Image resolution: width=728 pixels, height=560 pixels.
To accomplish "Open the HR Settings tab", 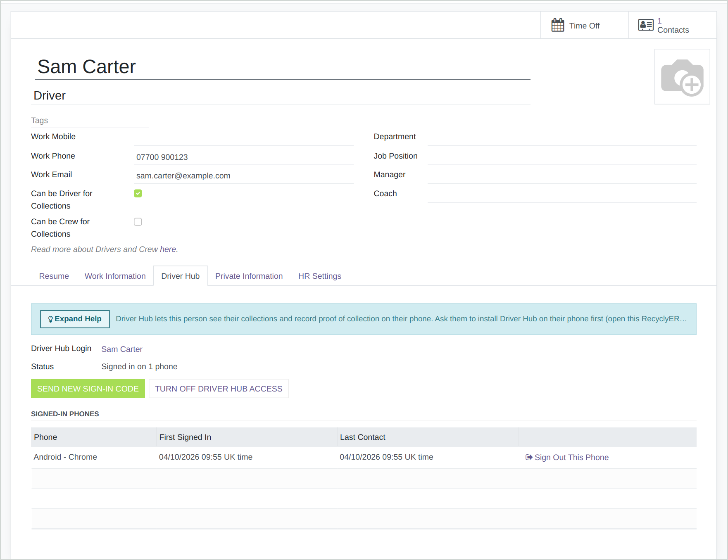I will (320, 276).
